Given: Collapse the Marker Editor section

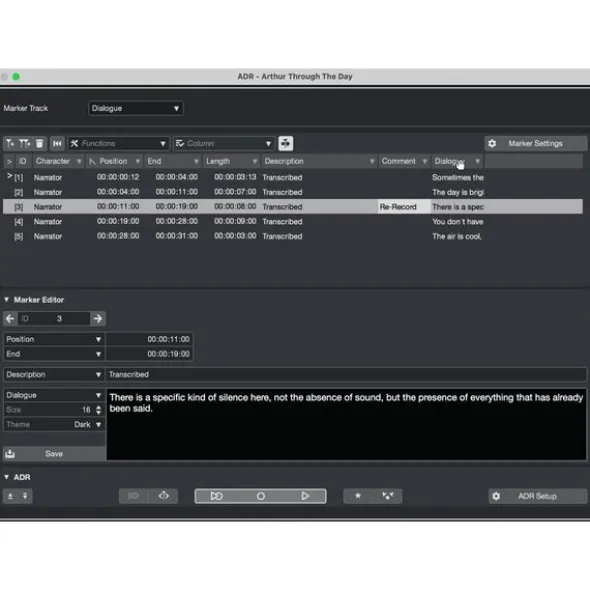Looking at the screenshot, I should (6, 300).
